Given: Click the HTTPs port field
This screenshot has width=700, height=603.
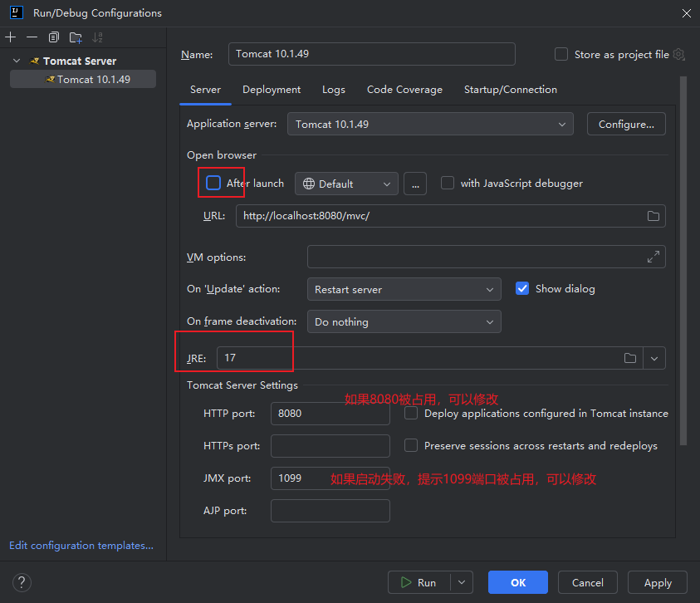Looking at the screenshot, I should click(330, 446).
